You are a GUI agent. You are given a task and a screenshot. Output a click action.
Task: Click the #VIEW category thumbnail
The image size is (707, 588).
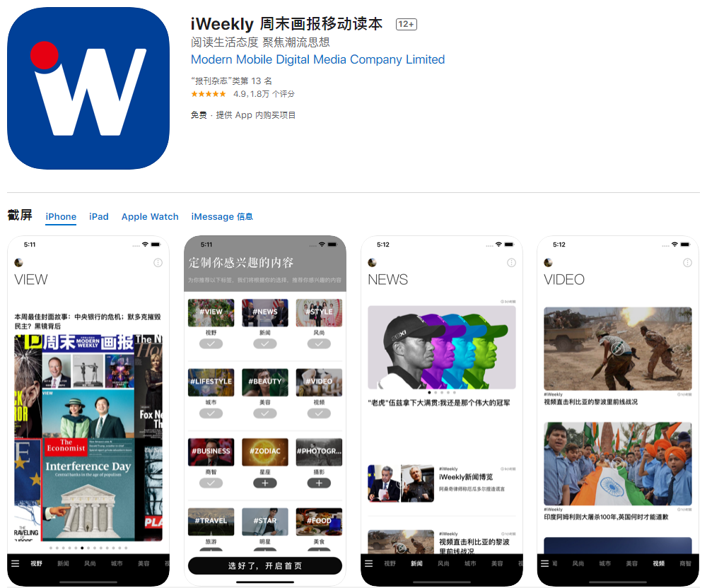tap(211, 312)
